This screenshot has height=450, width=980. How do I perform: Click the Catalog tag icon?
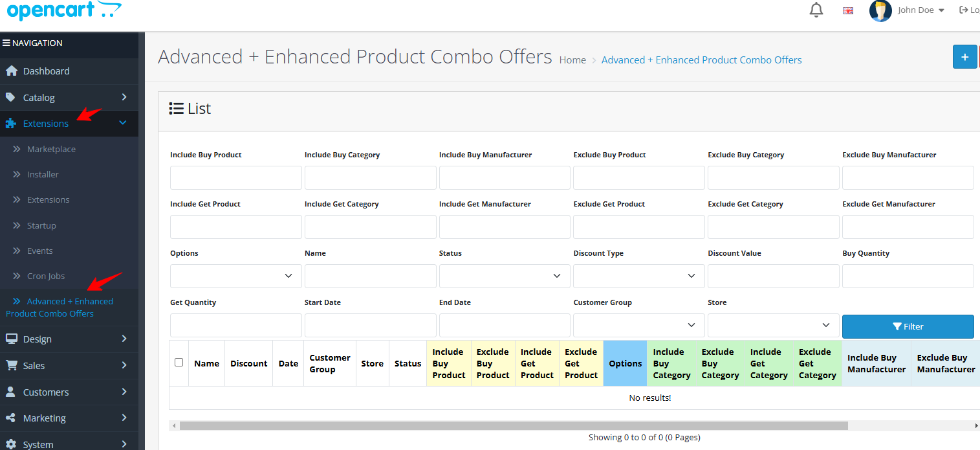pos(10,97)
